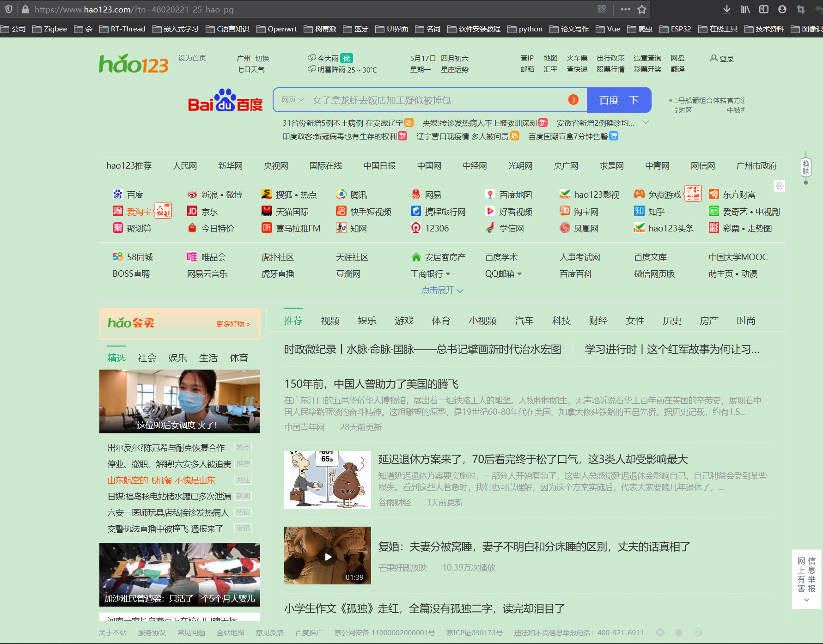Screen dimensions: 823x644
Task: Click the Baidu logo
Action: [x=226, y=100]
